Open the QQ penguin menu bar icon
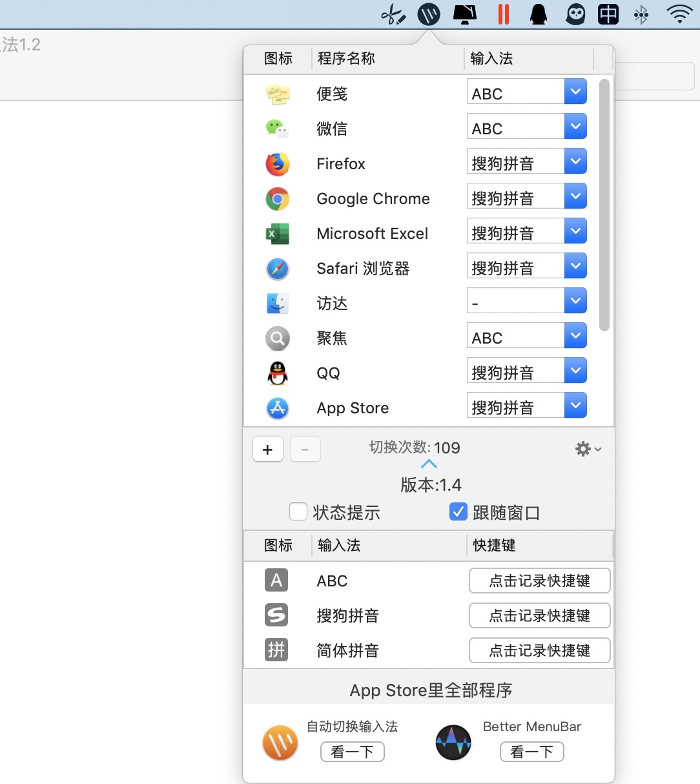This screenshot has height=784, width=700. point(539,14)
